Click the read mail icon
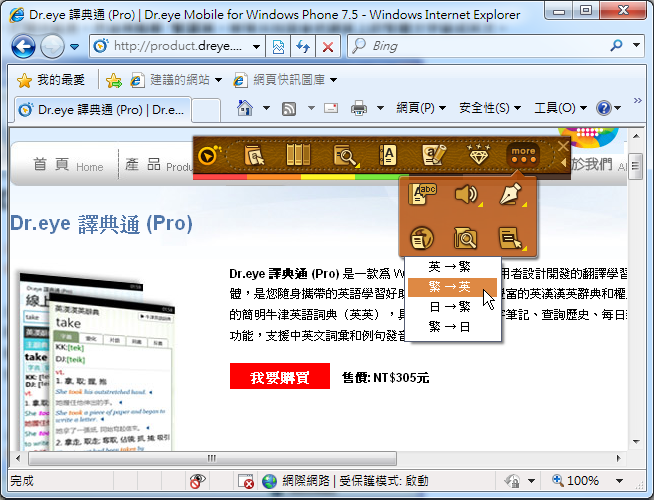This screenshot has height=500, width=654. (x=331, y=108)
